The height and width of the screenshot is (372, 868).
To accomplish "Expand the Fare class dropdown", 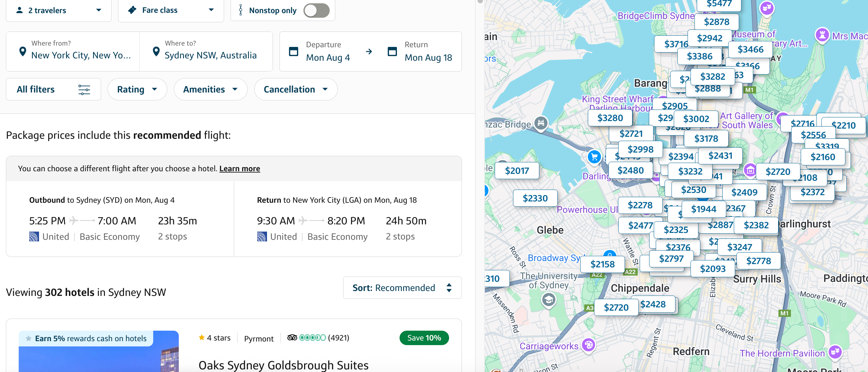I will click(x=171, y=10).
